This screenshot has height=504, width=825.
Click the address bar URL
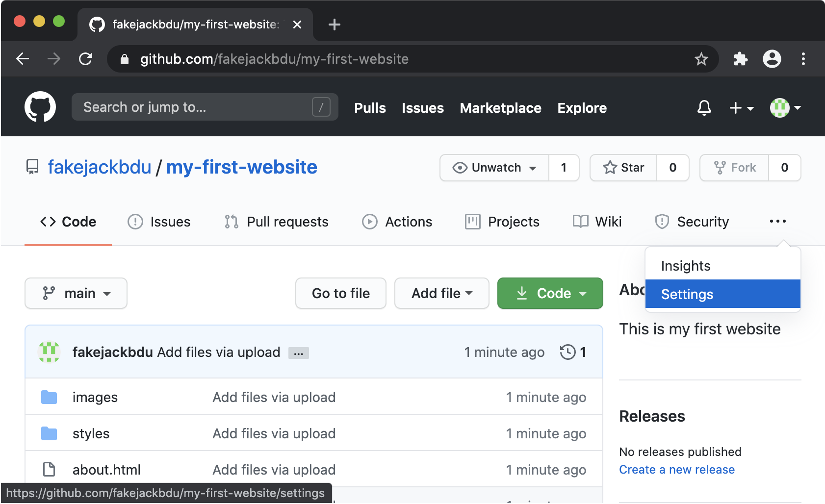(274, 59)
